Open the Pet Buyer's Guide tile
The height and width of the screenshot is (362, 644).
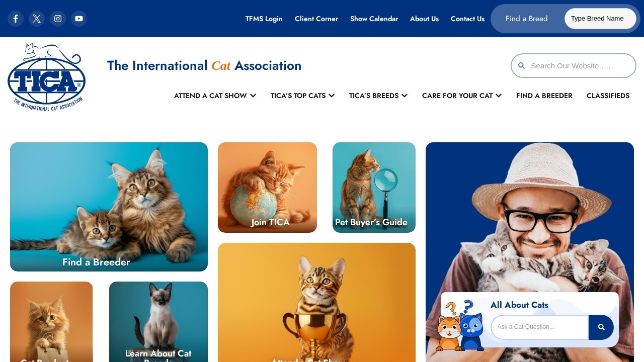374,188
